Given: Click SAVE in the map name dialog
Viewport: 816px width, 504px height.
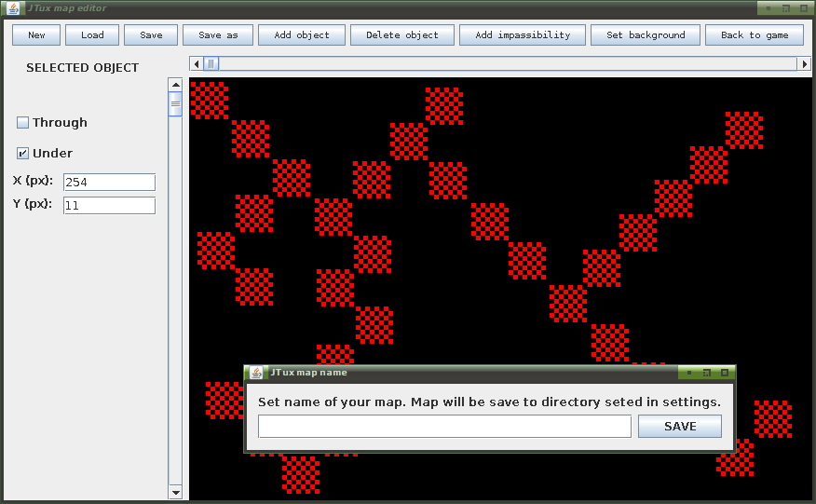Looking at the screenshot, I should [x=680, y=427].
